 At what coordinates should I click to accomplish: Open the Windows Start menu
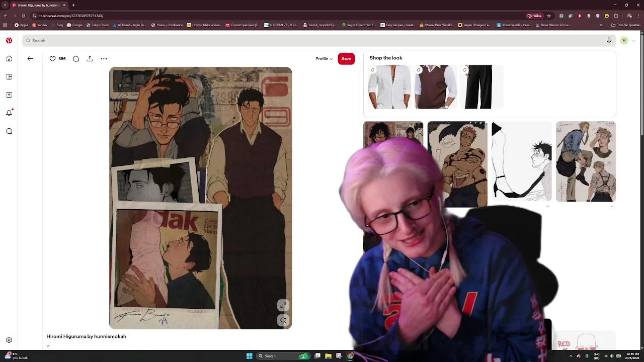point(249,356)
